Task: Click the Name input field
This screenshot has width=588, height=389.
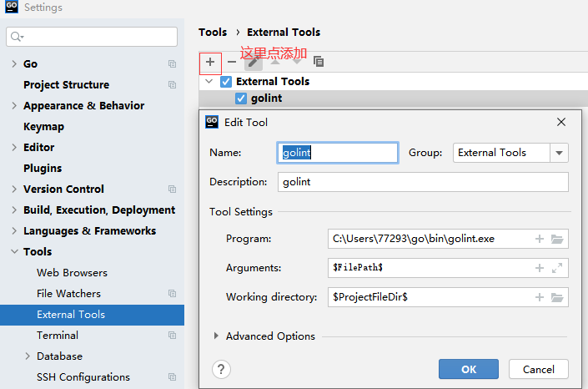Action: pos(337,153)
